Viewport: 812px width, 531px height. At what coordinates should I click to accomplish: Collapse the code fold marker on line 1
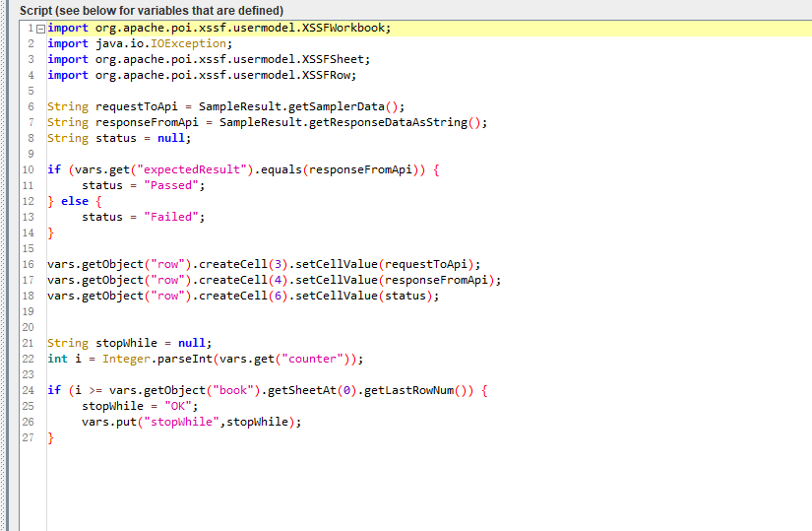click(x=41, y=29)
